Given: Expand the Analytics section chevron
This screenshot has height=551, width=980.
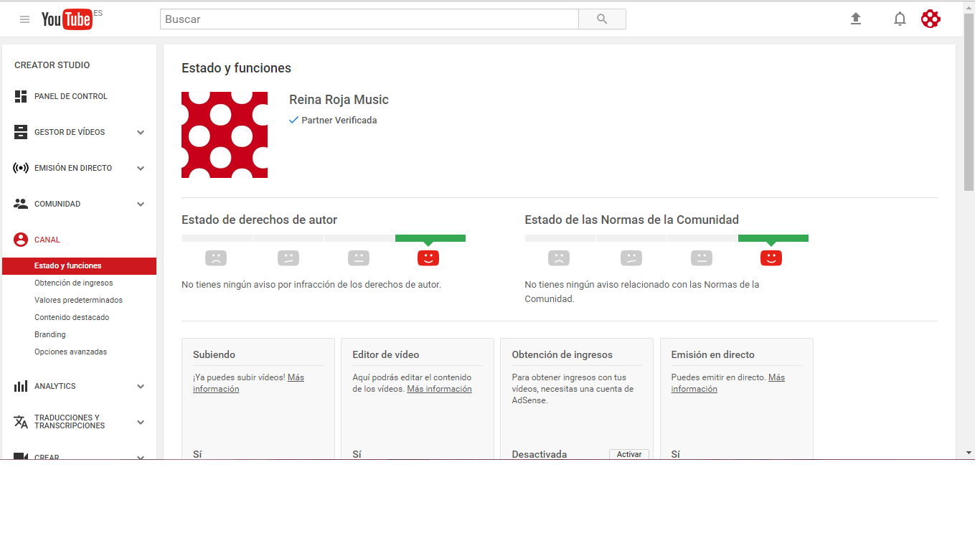Looking at the screenshot, I should coord(141,386).
